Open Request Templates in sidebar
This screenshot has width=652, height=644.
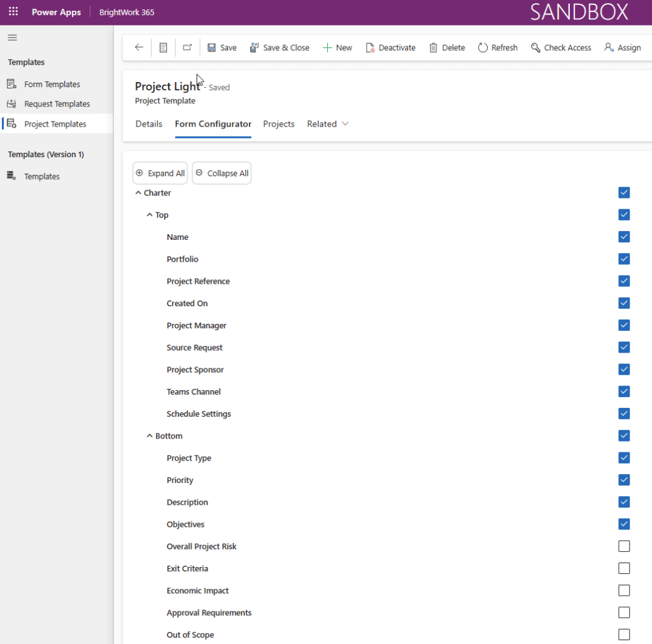coord(57,104)
